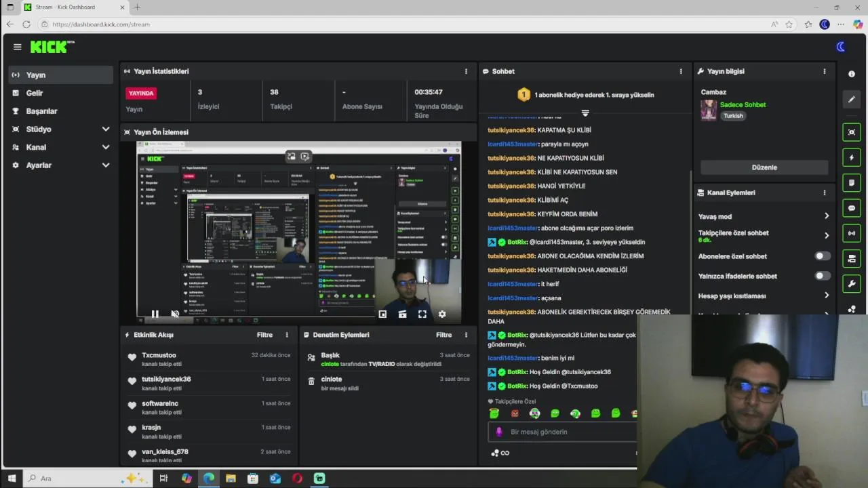This screenshot has height=488, width=868.
Task: Open Yayın bilgisi three-dot menu
Action: (825, 71)
